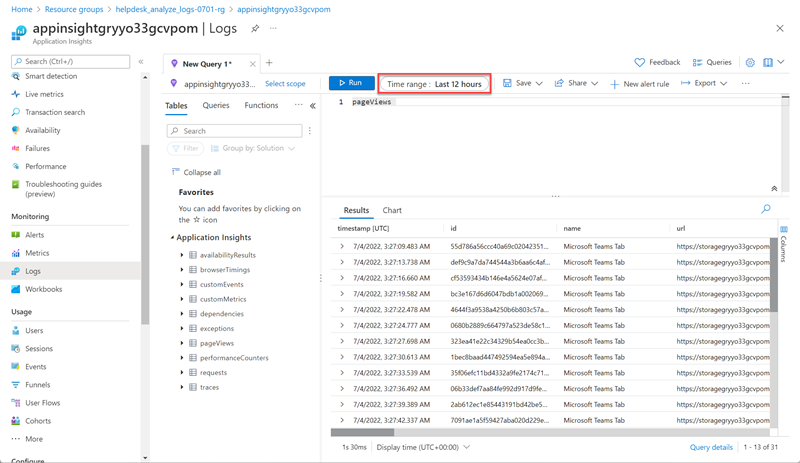Viewport: 800px width, 463px height.
Task: Click the Filter button in tables panel
Action: 185,149
